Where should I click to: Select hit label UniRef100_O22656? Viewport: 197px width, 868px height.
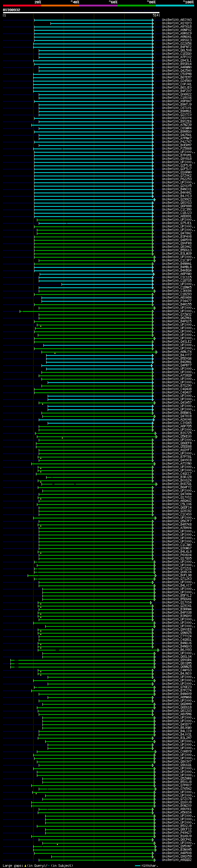pyautogui.click(x=177, y=43)
